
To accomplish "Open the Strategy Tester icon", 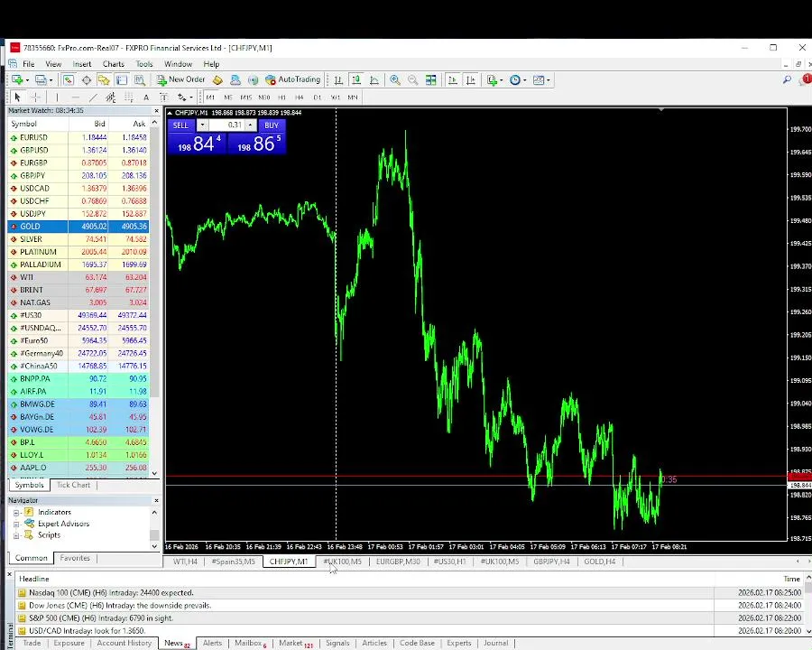I will tap(140, 79).
